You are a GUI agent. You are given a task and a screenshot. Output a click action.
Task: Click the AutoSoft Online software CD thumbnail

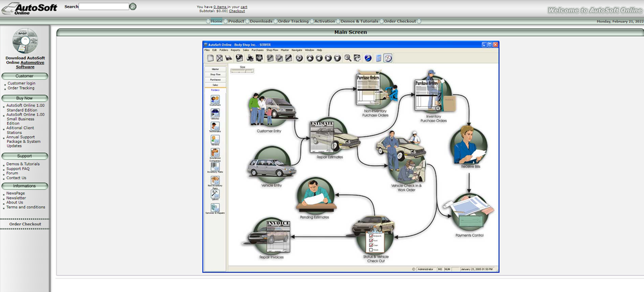tap(25, 41)
